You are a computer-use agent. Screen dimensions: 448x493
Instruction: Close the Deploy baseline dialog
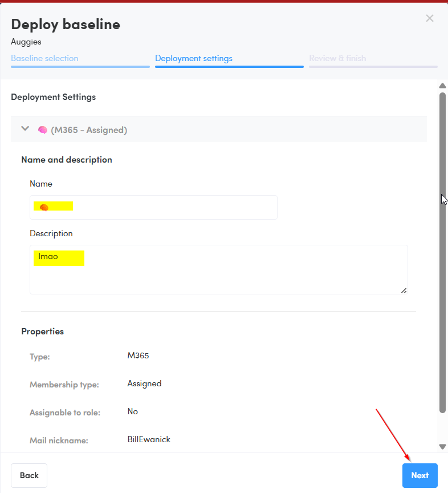point(430,18)
